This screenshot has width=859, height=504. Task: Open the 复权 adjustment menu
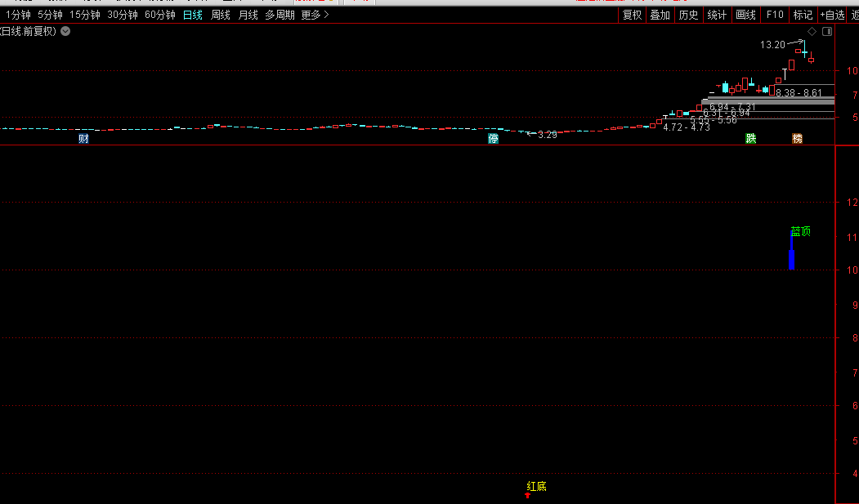tap(632, 15)
